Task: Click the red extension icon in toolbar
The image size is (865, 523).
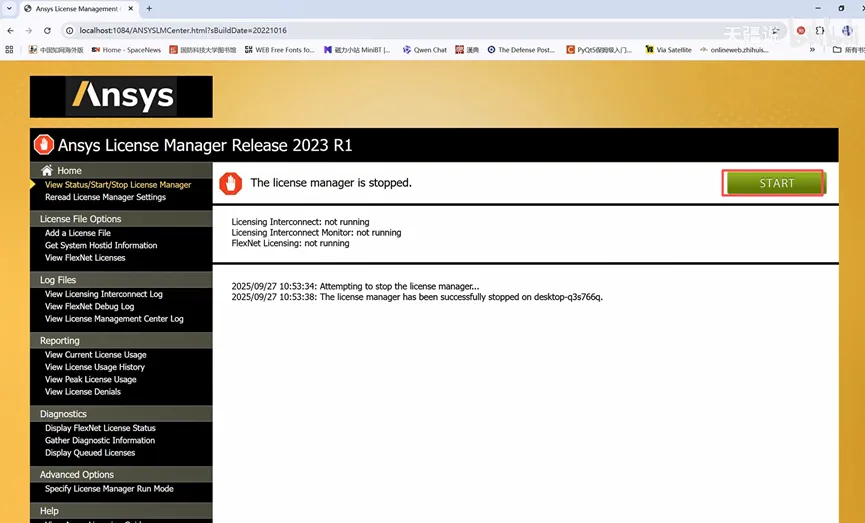Action: [800, 30]
